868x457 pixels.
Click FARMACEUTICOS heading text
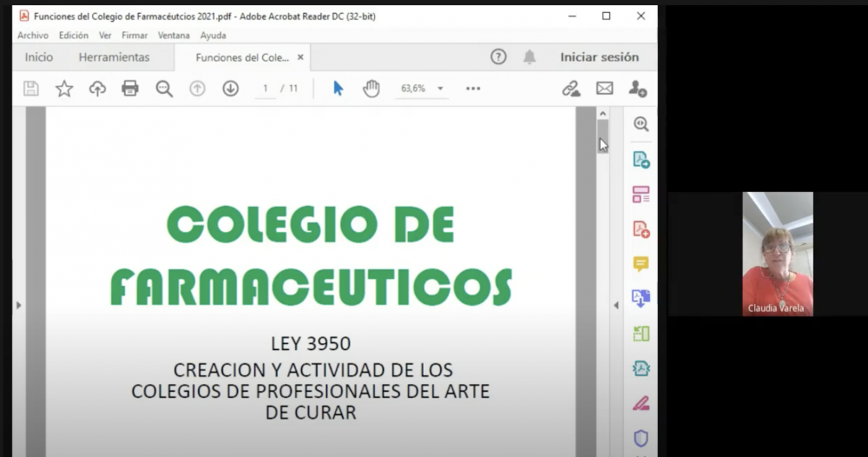311,287
